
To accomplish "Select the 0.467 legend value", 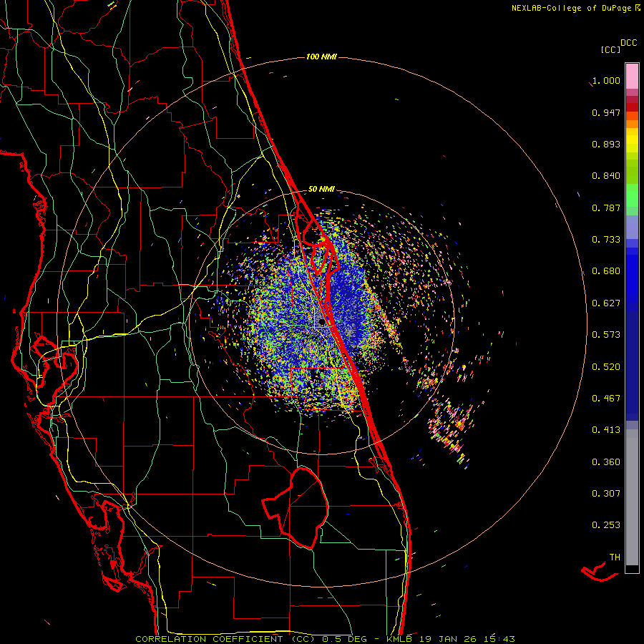I will tap(606, 399).
